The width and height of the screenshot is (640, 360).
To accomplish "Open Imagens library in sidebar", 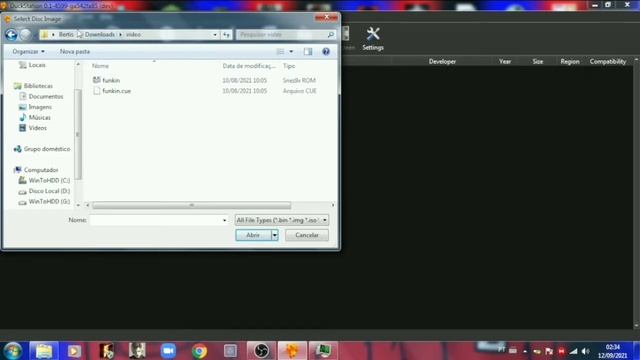I will [x=40, y=107].
